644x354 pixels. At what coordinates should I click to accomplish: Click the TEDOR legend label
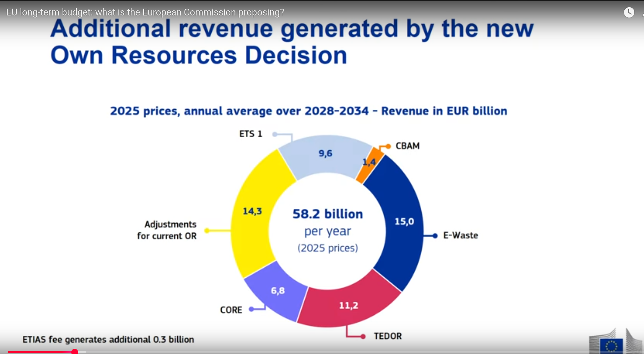coord(388,336)
